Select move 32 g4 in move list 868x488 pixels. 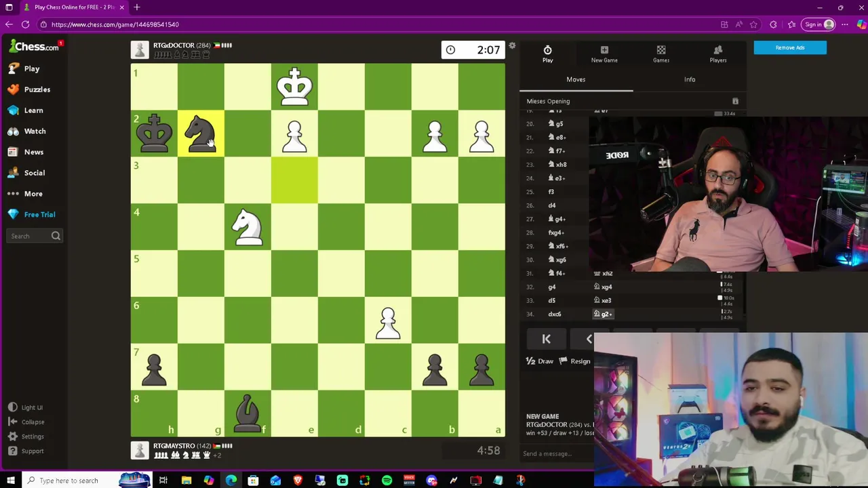pyautogui.click(x=552, y=287)
